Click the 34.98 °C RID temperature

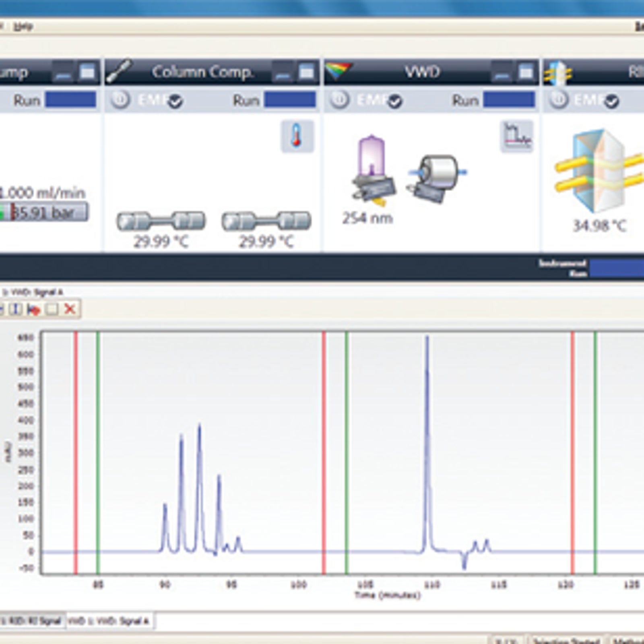pos(600,226)
